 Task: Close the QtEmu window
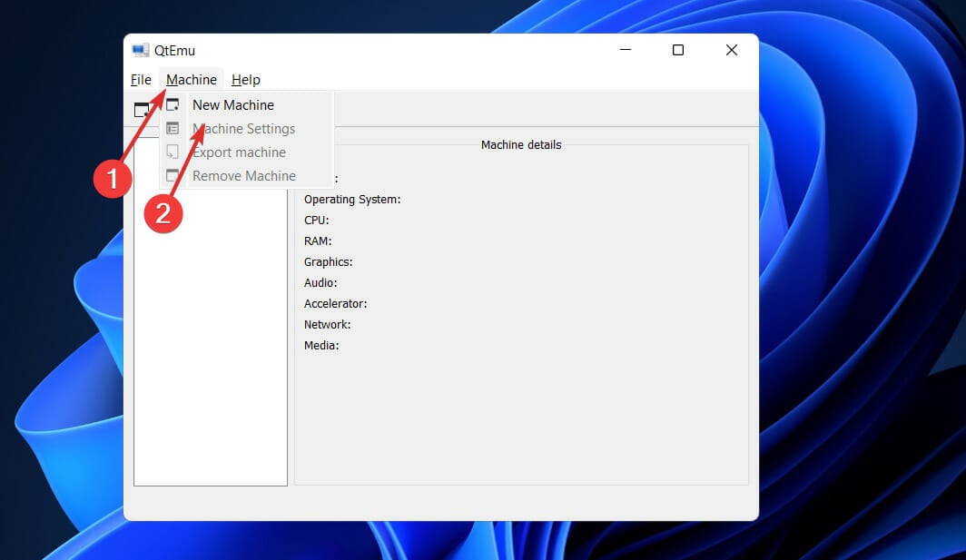[x=732, y=51]
